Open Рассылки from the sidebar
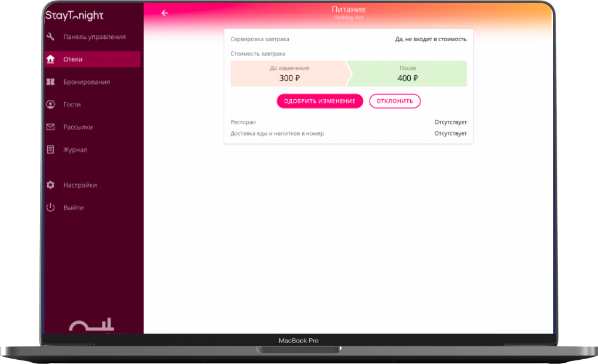This screenshot has height=364, width=598. (x=78, y=127)
